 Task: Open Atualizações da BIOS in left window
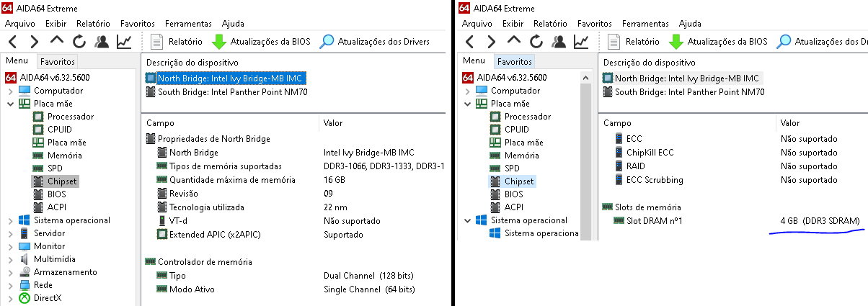coord(261,42)
